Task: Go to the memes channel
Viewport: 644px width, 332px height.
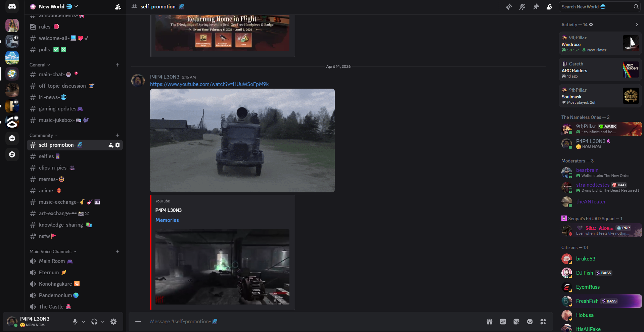Action: [75, 179]
